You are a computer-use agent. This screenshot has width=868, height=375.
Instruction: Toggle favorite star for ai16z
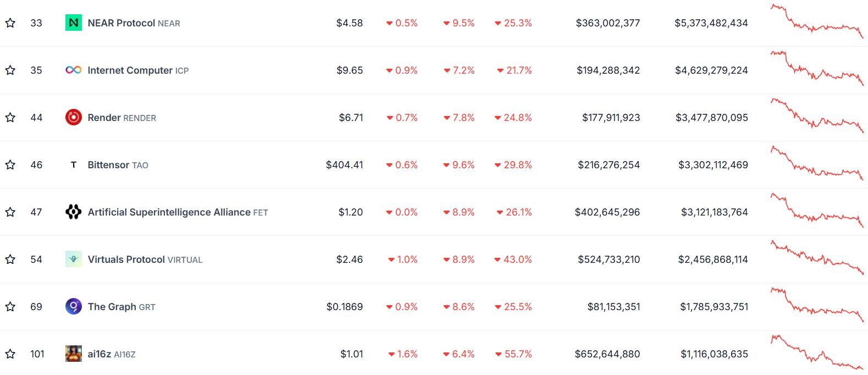click(10, 354)
